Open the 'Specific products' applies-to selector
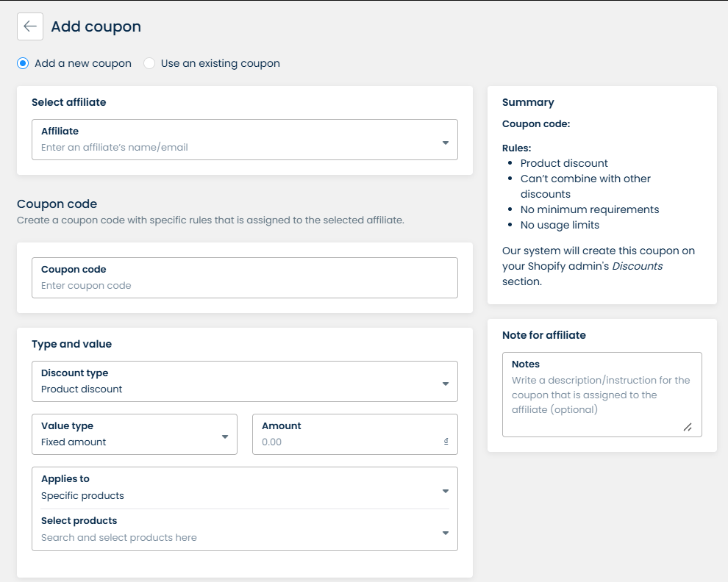This screenshot has width=728, height=582. pos(235,495)
